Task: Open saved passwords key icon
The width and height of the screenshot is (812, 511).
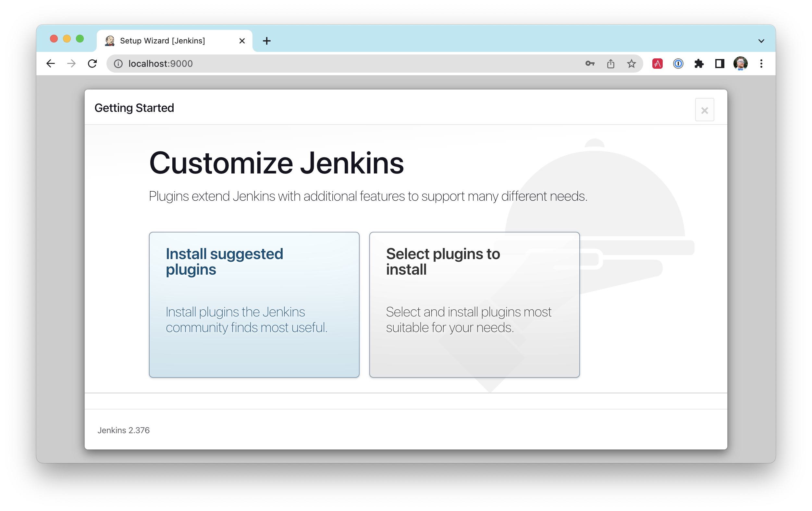Action: pos(590,63)
